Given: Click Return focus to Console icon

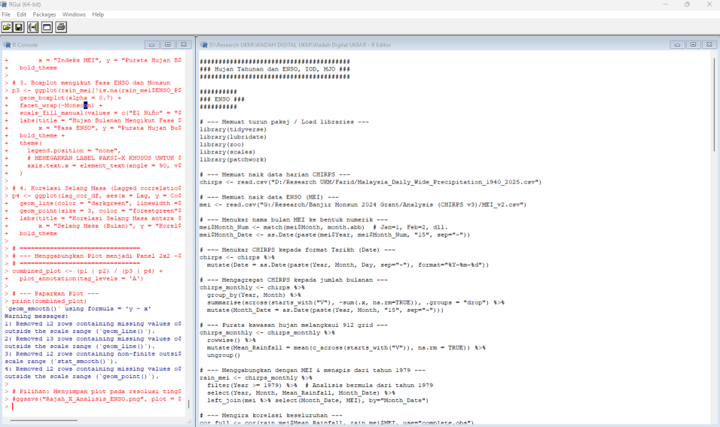Looking at the screenshot, I should tap(47, 28).
